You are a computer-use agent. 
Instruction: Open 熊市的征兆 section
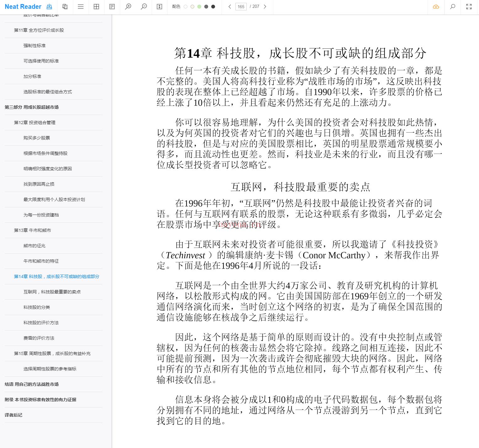[35, 246]
